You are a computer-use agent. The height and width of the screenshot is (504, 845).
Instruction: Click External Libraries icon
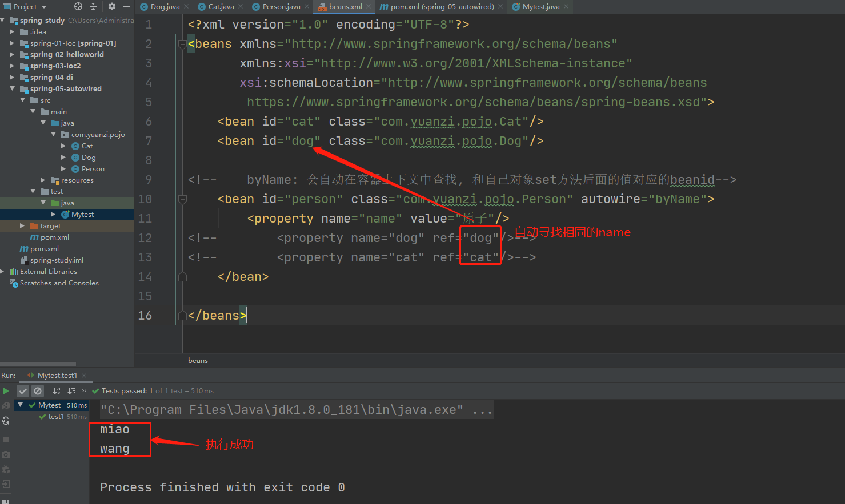tap(14, 272)
